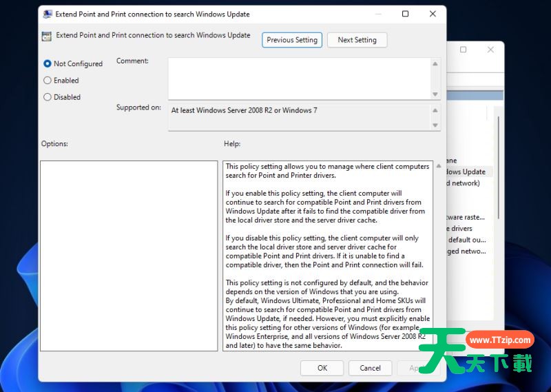Choose the Disabled radio option
Viewport: 551px width, 392px height.
pos(47,97)
